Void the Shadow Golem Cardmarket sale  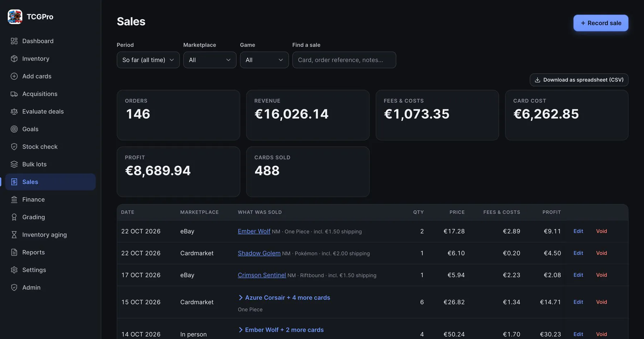pyautogui.click(x=601, y=253)
